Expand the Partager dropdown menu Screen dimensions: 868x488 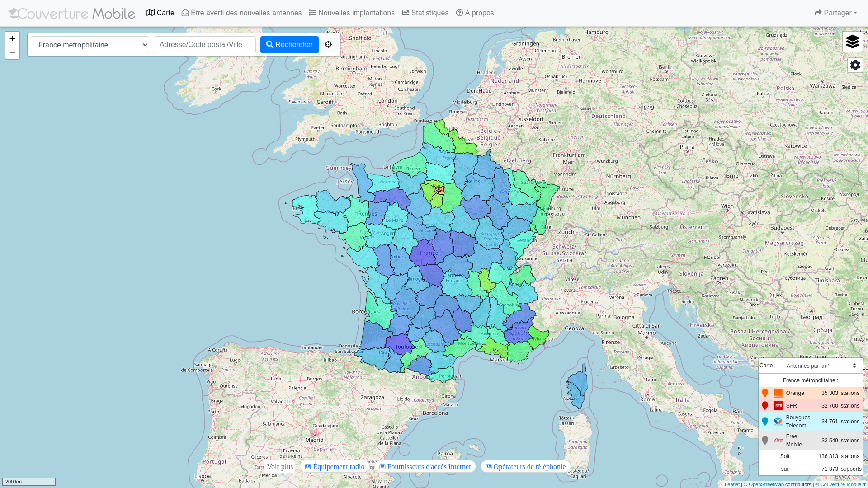click(835, 13)
